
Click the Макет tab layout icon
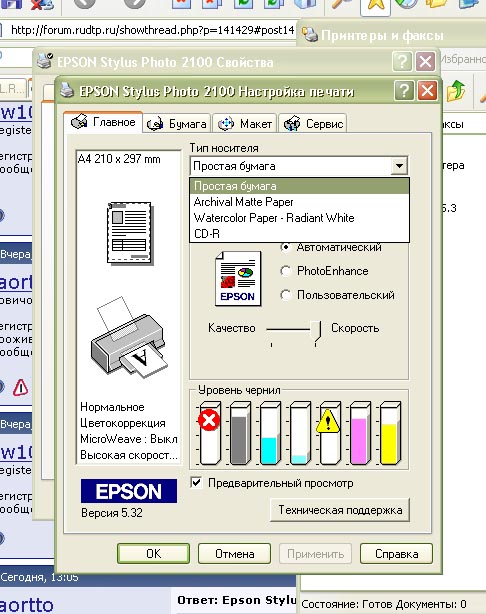[226, 124]
